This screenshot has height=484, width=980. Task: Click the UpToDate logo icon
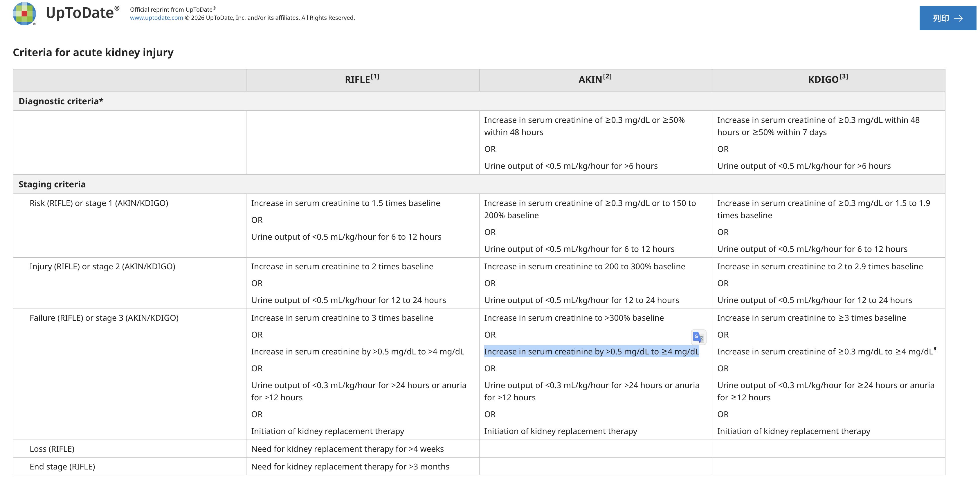(x=24, y=13)
